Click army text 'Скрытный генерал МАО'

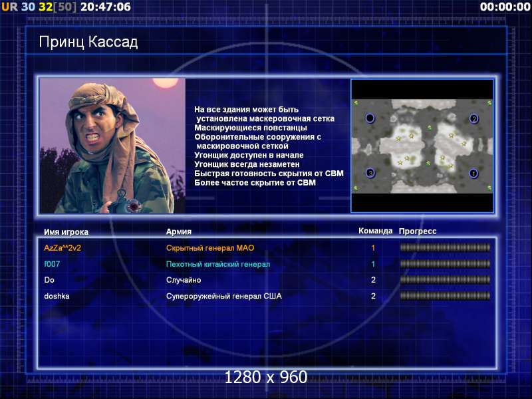click(x=210, y=248)
